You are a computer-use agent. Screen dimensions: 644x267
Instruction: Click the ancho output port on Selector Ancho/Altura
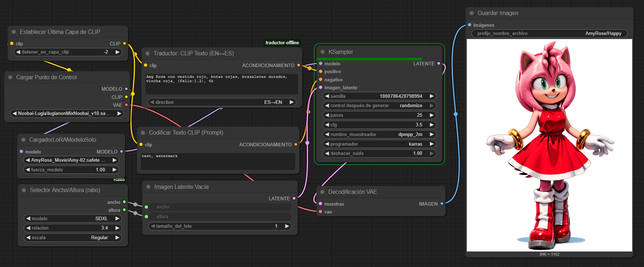[124, 202]
